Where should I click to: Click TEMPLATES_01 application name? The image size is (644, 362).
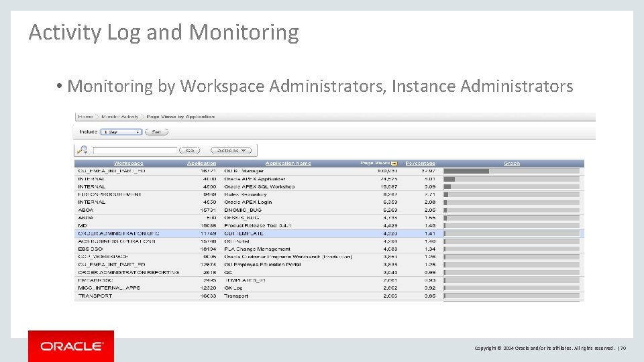coord(245,280)
